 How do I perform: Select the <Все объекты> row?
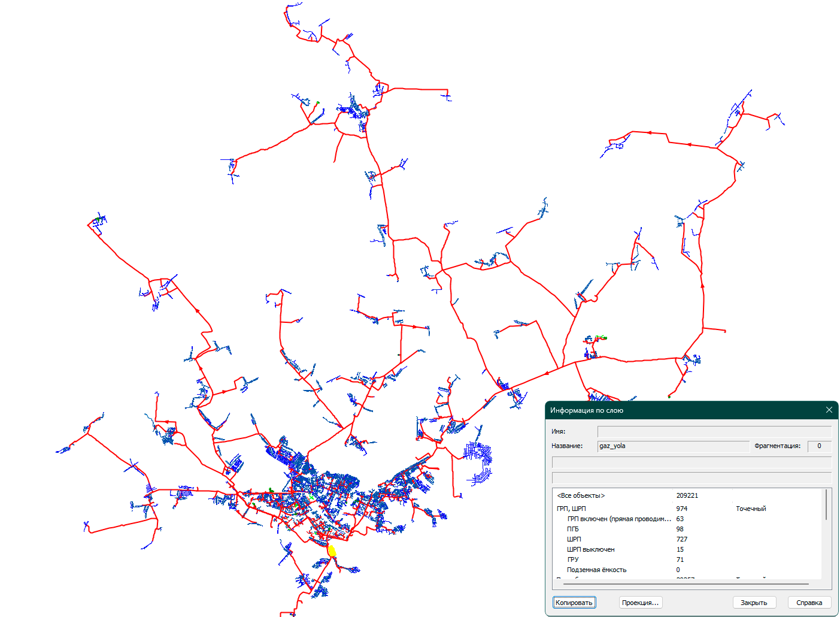click(x=581, y=495)
